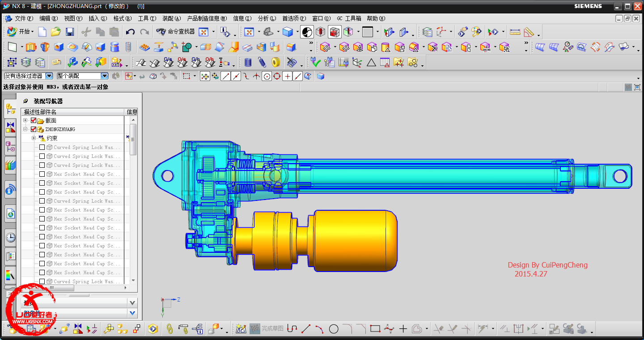
Task: Expand the lower blue chevron panel
Action: point(132,313)
